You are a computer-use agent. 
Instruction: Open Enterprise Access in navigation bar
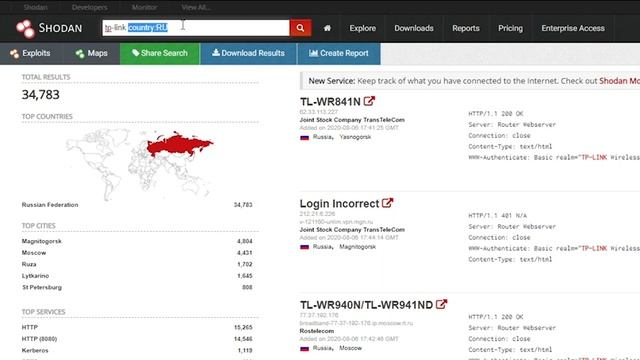573,28
